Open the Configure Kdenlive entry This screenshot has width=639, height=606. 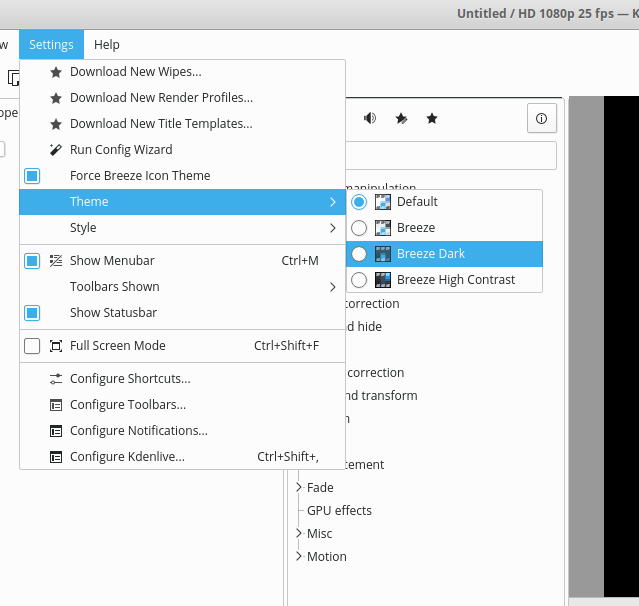click(x=183, y=457)
